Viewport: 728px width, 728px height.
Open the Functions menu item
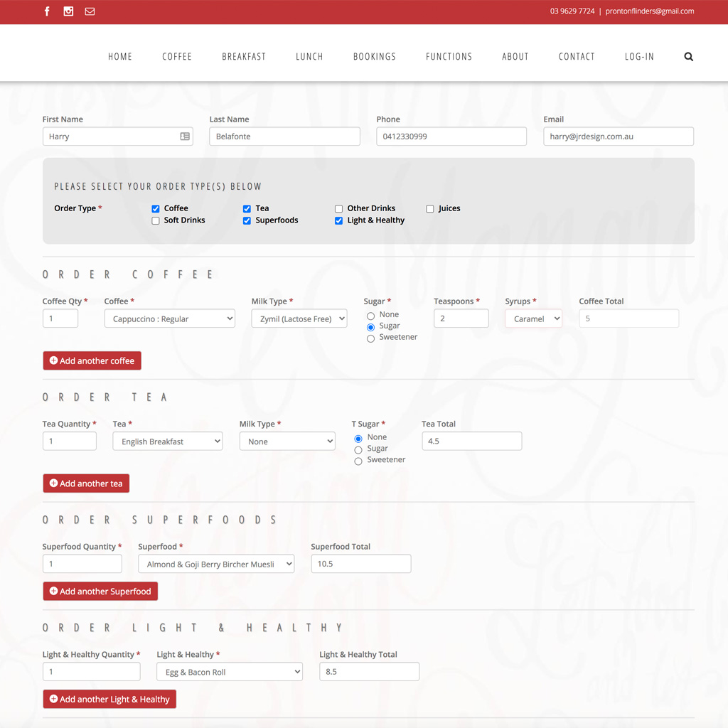pyautogui.click(x=449, y=57)
